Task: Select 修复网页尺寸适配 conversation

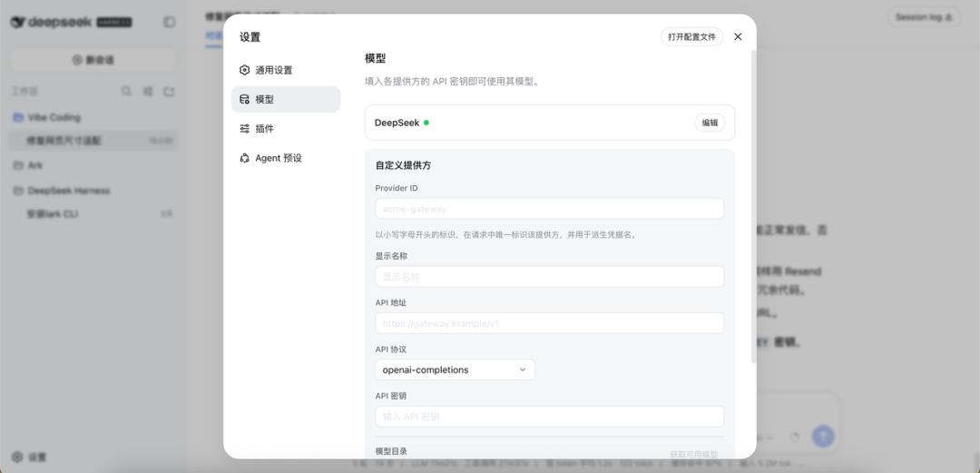Action: click(x=93, y=141)
